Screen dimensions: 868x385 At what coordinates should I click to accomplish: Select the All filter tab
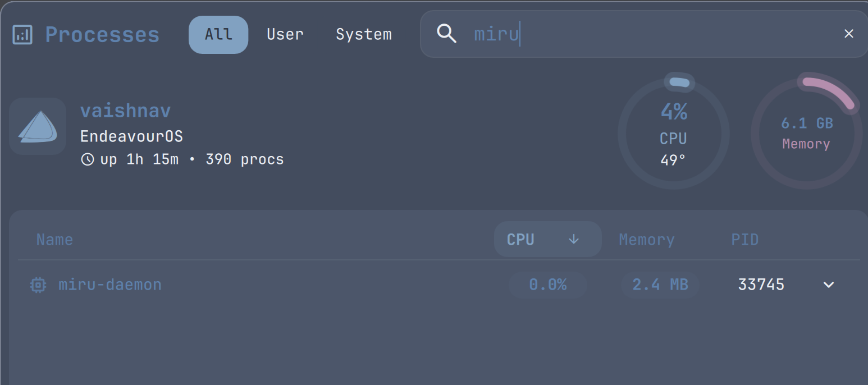point(218,35)
